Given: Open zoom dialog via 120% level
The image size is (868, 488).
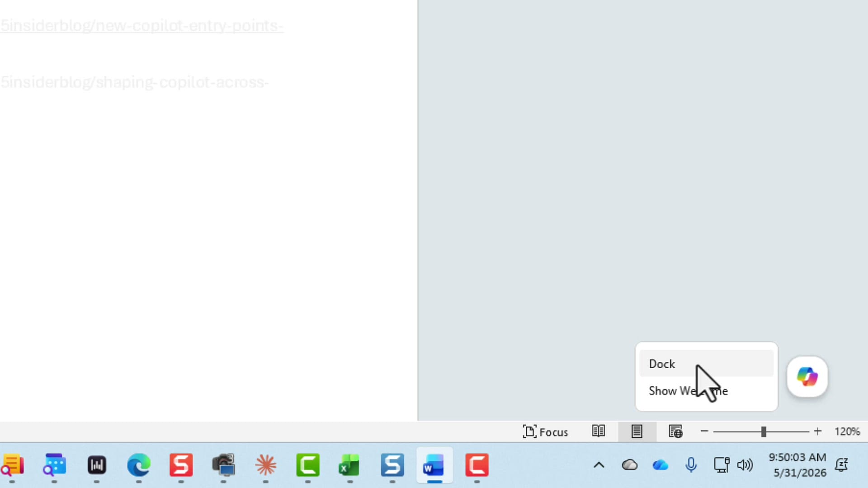Looking at the screenshot, I should click(847, 432).
